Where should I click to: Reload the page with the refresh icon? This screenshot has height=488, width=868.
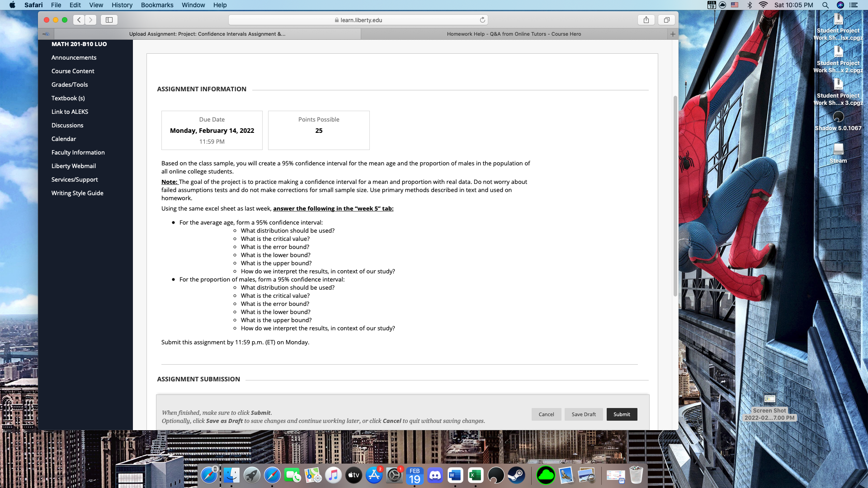[x=482, y=20]
